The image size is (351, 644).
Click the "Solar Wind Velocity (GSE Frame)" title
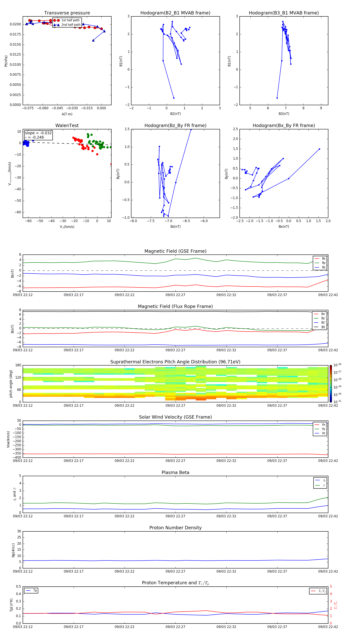click(x=175, y=417)
